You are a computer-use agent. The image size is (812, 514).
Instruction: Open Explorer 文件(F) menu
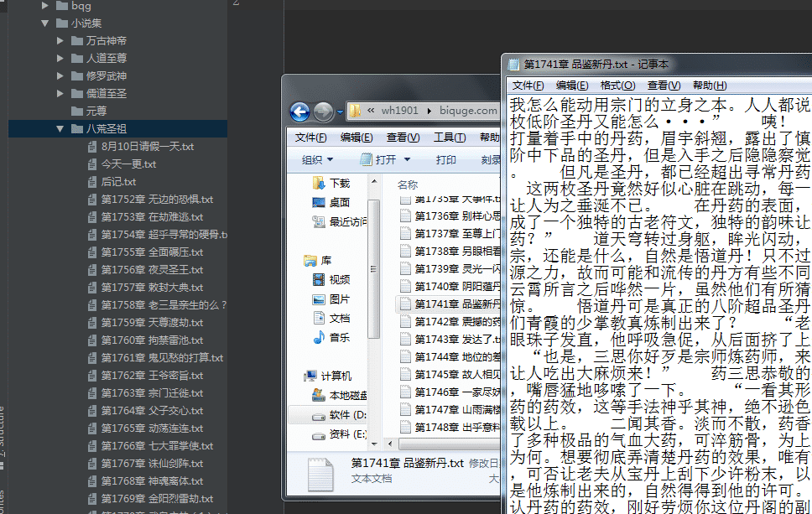pyautogui.click(x=310, y=138)
